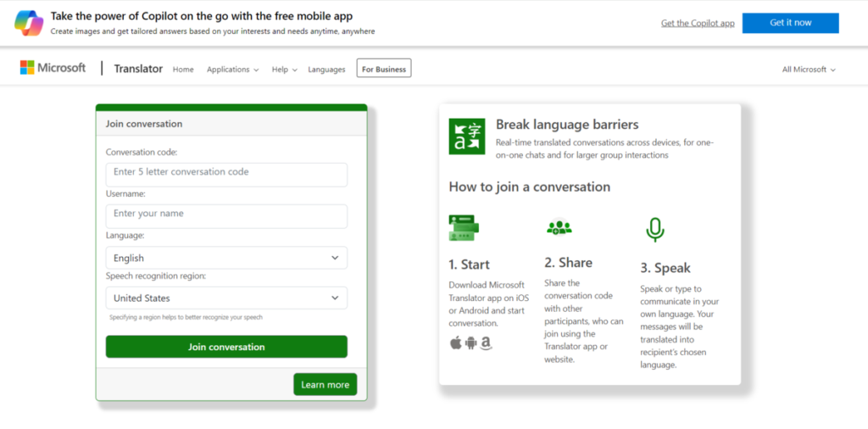Click the 'Specifying a region helps' hint text

coord(186,318)
